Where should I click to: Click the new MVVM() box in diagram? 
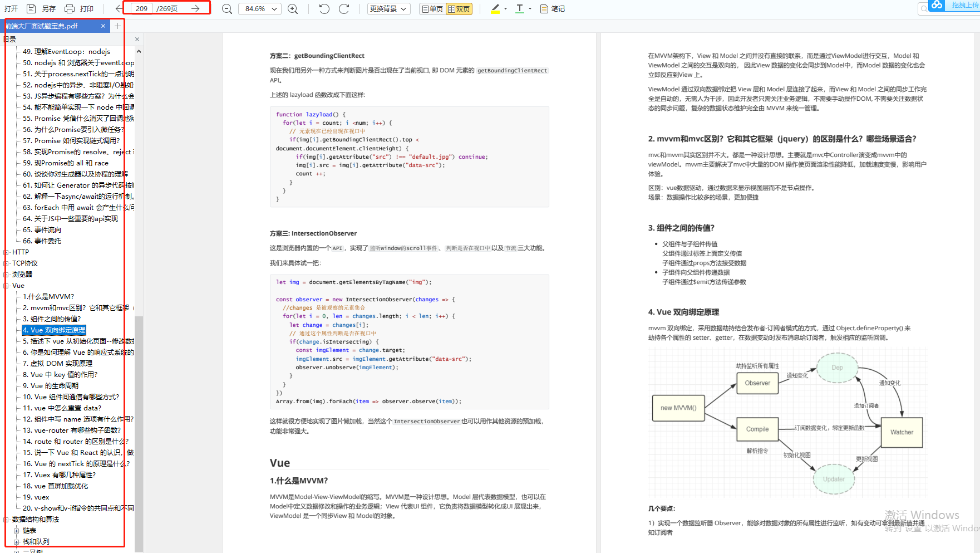pyautogui.click(x=678, y=408)
